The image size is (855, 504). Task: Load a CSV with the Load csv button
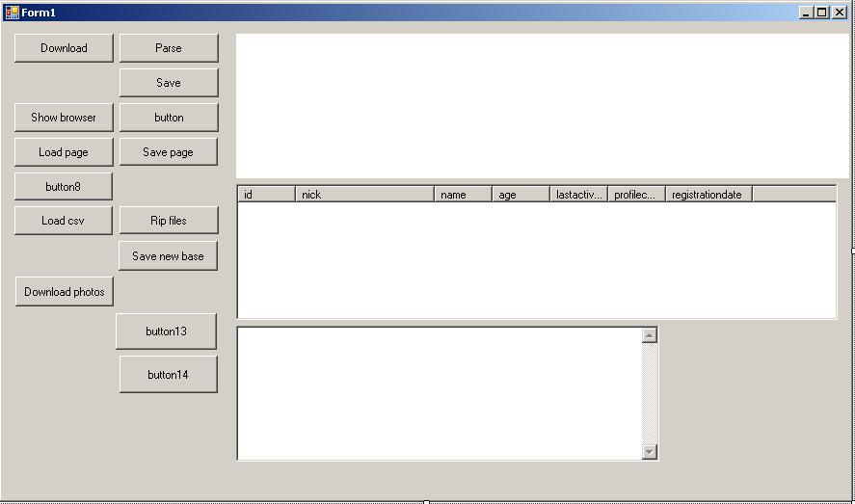coord(64,221)
